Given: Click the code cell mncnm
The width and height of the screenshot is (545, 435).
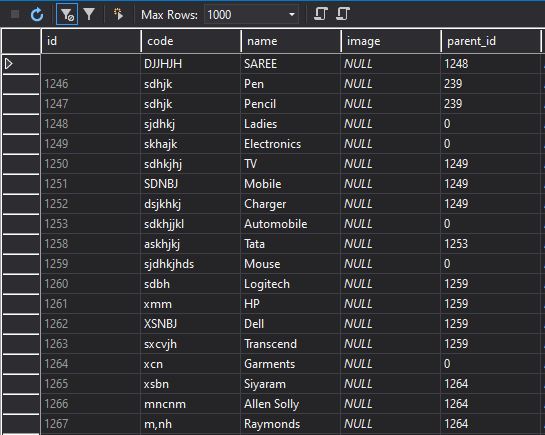Looking at the screenshot, I should tap(190, 404).
